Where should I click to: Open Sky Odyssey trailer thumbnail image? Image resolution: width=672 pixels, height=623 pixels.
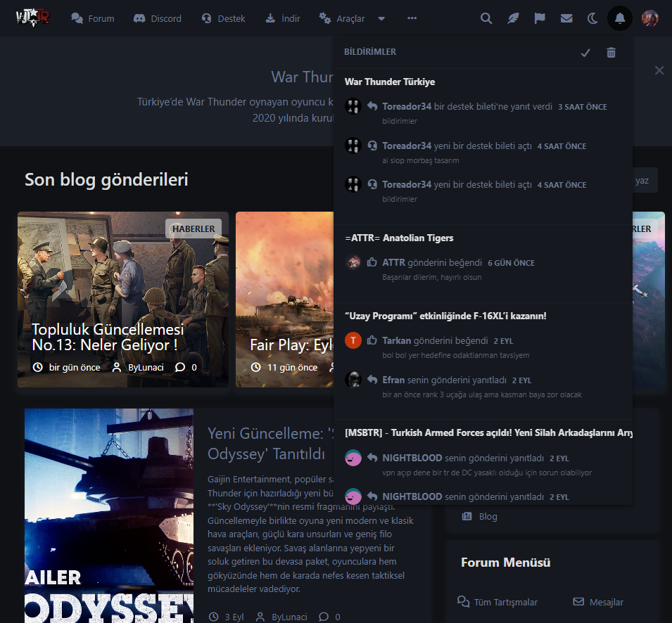click(109, 515)
